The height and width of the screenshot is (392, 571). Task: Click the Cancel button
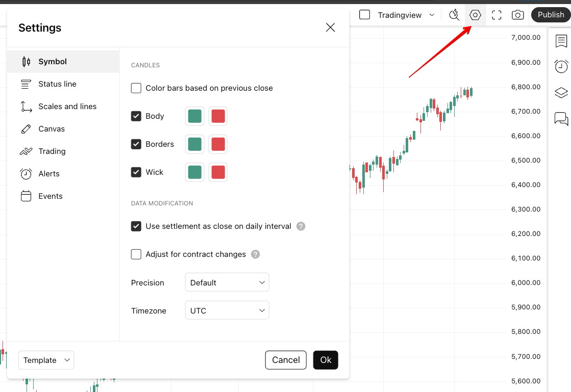point(286,360)
